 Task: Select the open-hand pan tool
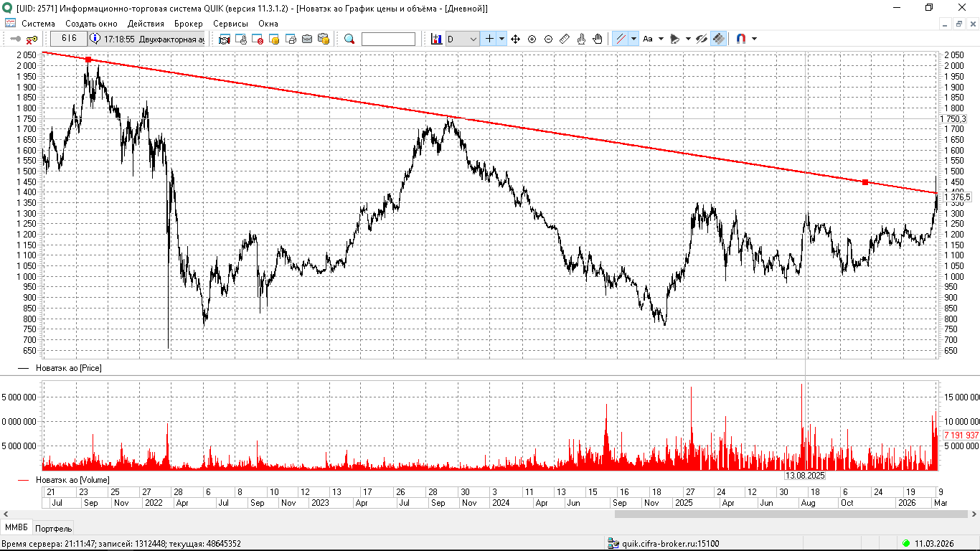[x=598, y=39]
